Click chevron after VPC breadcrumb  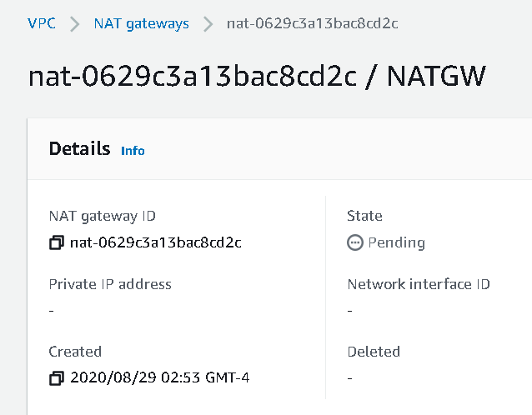75,24
